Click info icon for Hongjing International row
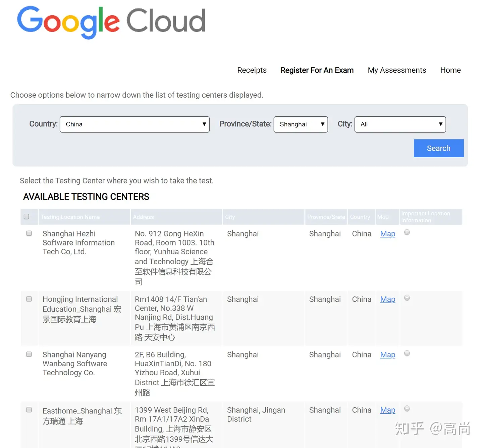 (x=407, y=298)
